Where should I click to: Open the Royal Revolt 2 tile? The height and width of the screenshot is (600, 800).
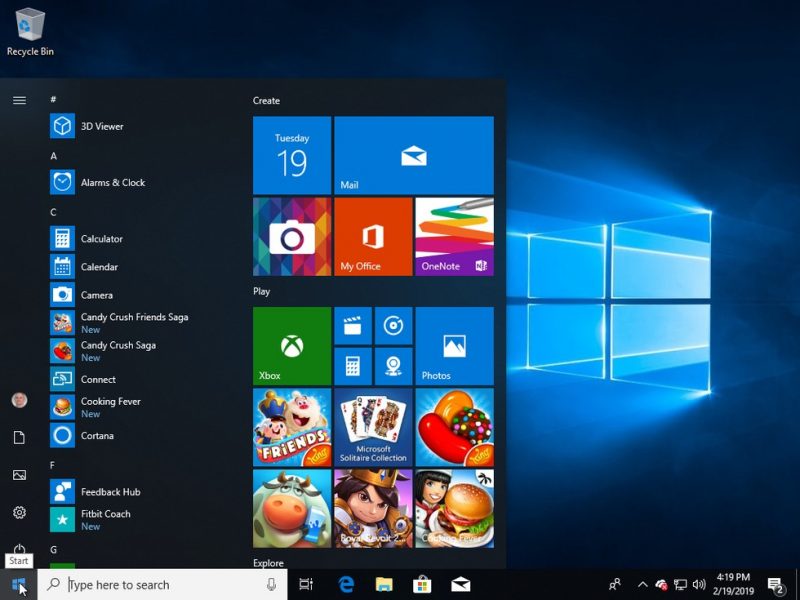click(373, 509)
